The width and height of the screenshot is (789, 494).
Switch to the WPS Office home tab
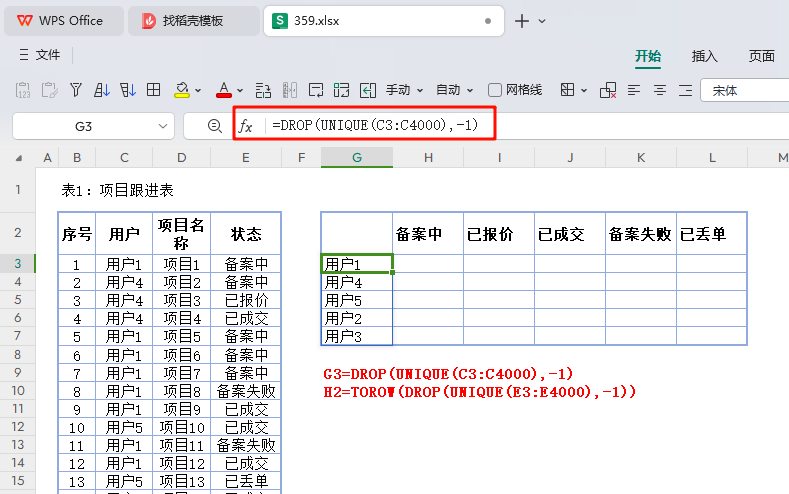[x=64, y=21]
